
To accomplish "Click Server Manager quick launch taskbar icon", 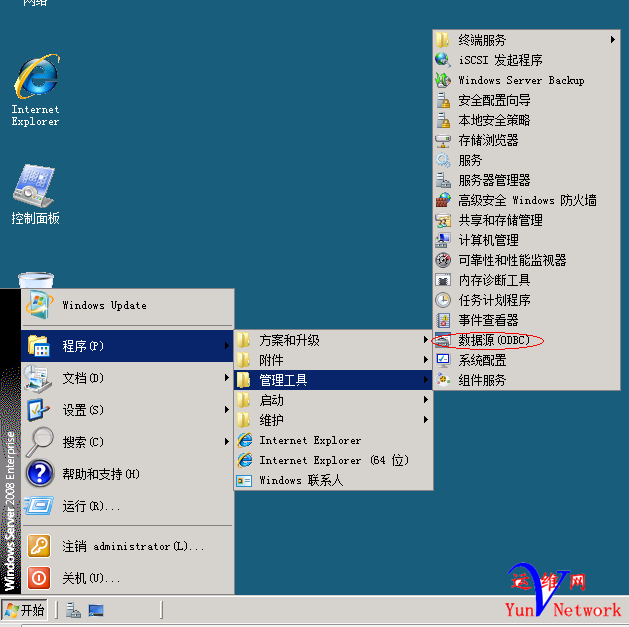I will 73,610.
